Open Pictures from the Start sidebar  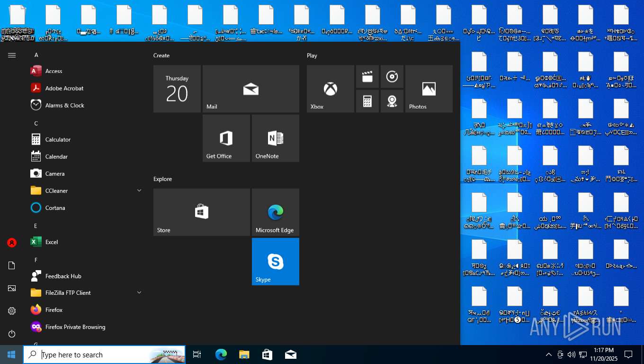coord(12,288)
